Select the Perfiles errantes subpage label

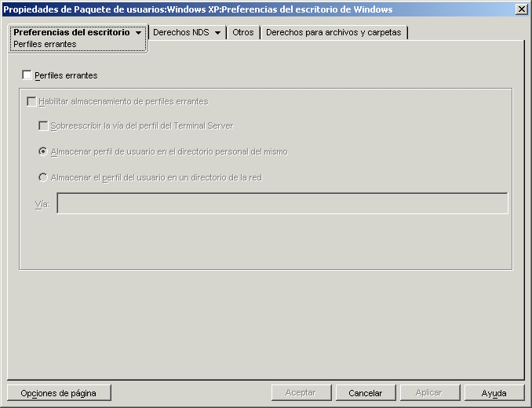point(45,44)
